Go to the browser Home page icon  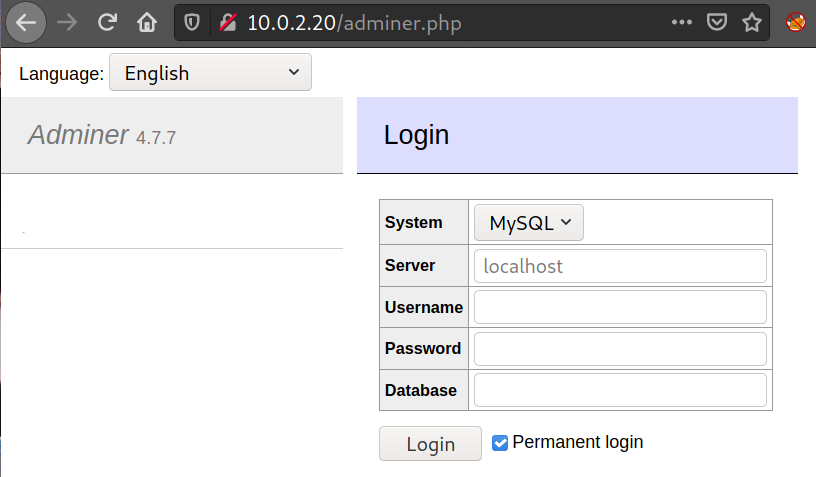coord(147,22)
